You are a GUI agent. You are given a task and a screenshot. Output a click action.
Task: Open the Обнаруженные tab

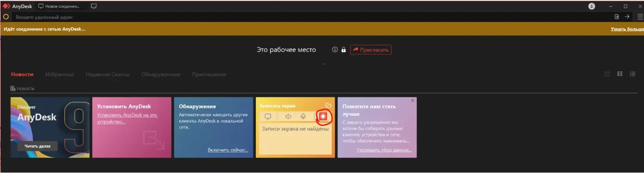point(160,74)
